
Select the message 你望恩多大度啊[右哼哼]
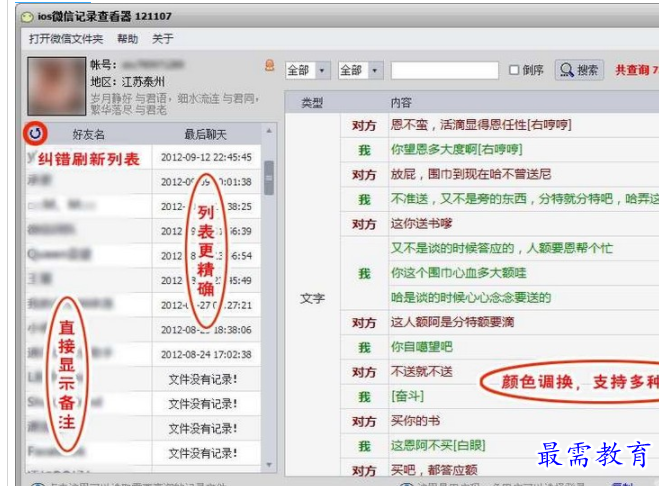click(x=456, y=150)
